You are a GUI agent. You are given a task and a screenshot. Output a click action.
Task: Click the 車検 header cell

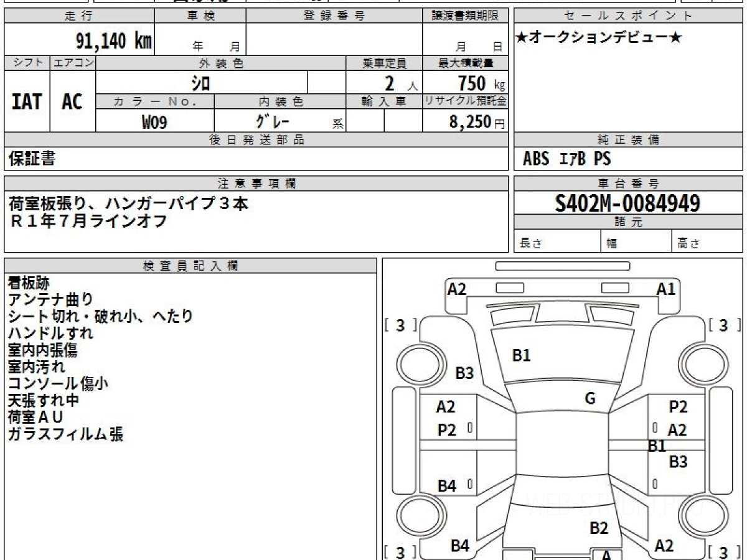pos(200,16)
